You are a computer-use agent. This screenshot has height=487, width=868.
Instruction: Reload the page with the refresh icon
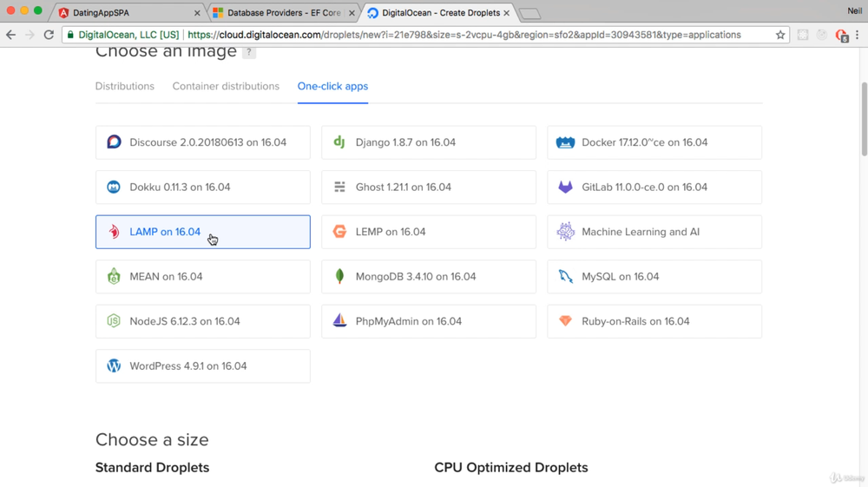coord(49,35)
